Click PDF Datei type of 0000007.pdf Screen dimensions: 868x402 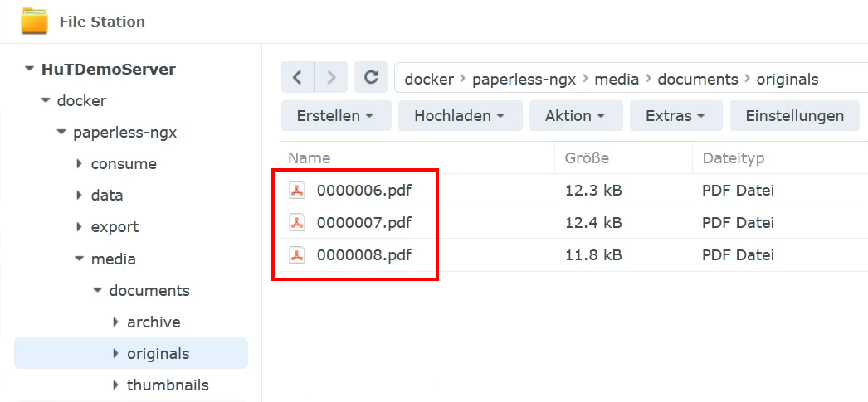click(x=739, y=223)
